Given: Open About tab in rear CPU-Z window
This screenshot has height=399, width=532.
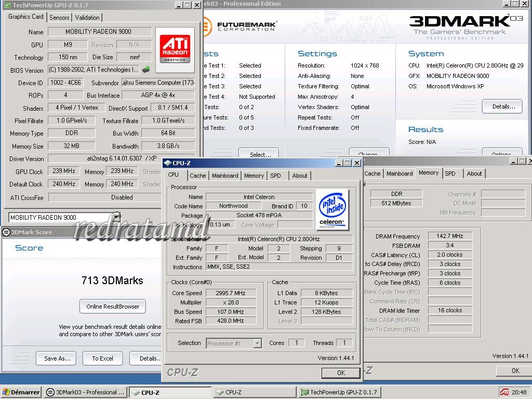Looking at the screenshot, I should [474, 174].
